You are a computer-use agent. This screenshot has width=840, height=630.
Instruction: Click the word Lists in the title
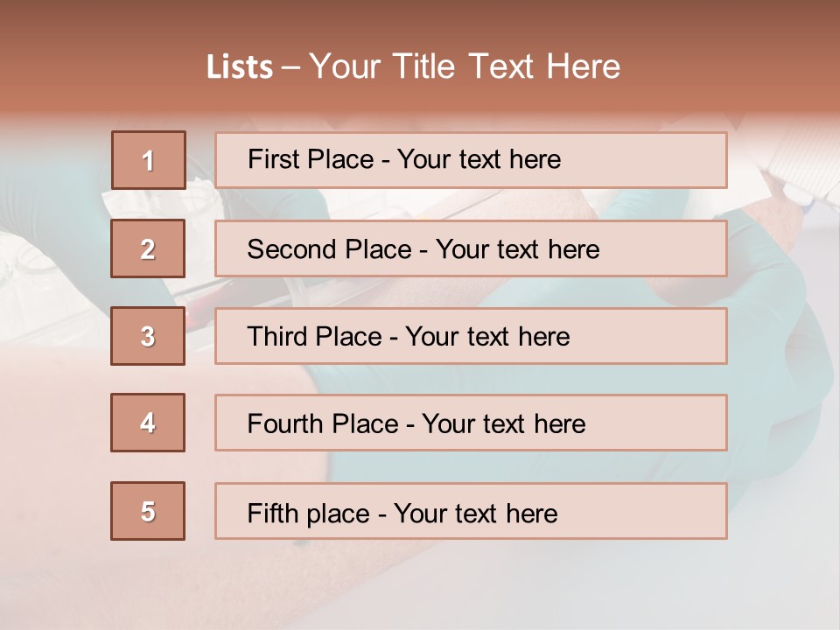[x=240, y=67]
